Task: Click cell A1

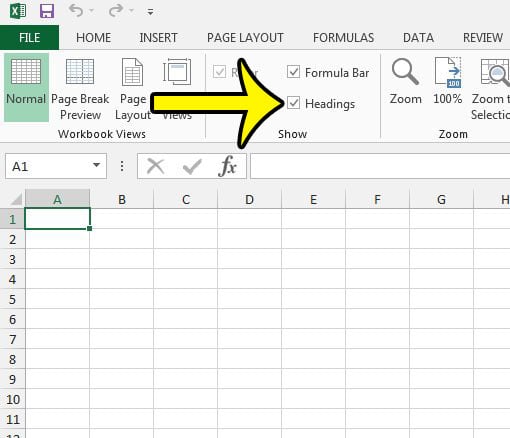Action: click(x=57, y=219)
